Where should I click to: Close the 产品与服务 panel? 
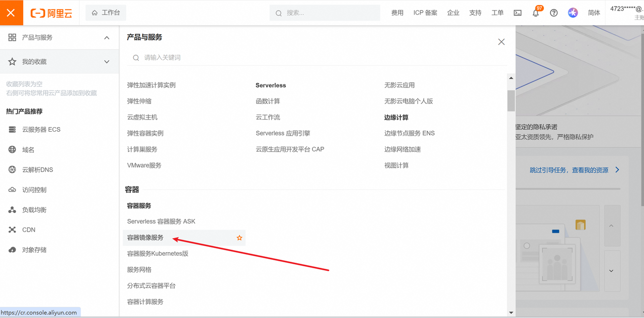[501, 42]
